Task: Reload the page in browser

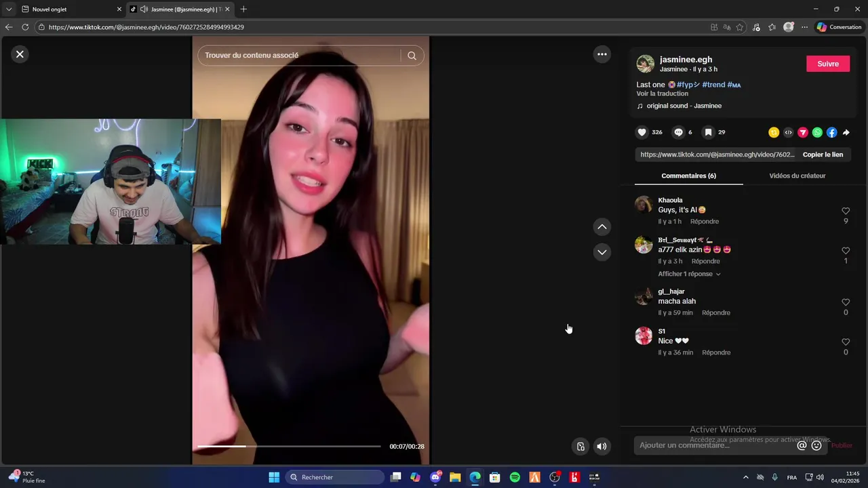Action: (x=25, y=27)
